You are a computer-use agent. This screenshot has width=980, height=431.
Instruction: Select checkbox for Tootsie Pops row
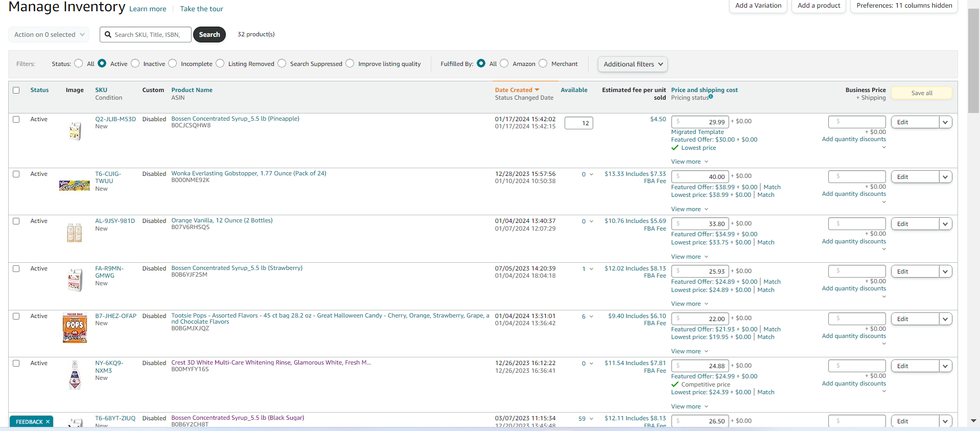[x=16, y=316]
